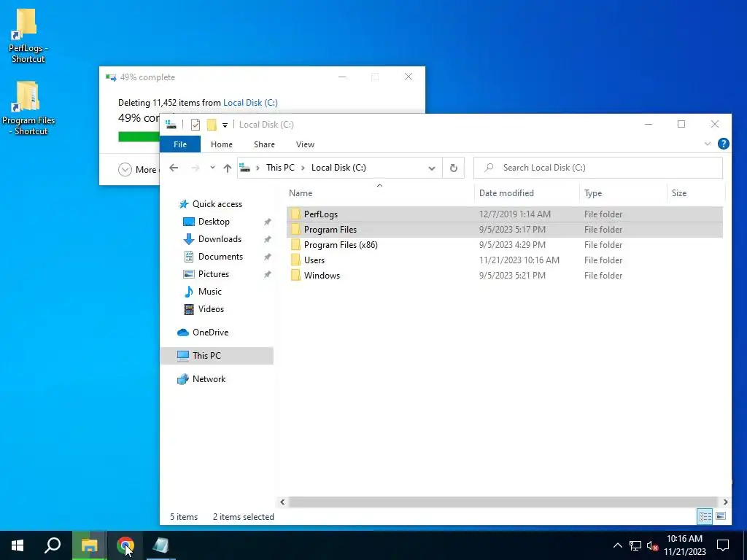Screen dimensions: 747x560
Task: Select the PerfLogs folder row
Action: pyautogui.click(x=505, y=214)
